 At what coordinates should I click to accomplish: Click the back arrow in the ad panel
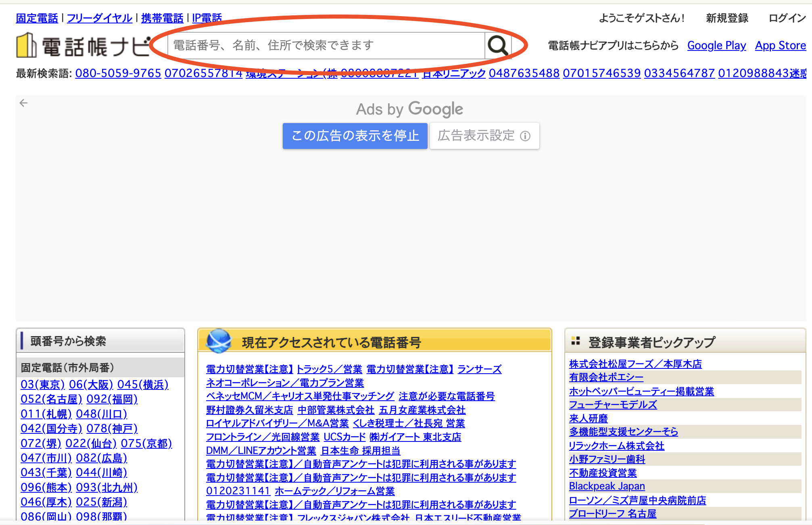[24, 103]
